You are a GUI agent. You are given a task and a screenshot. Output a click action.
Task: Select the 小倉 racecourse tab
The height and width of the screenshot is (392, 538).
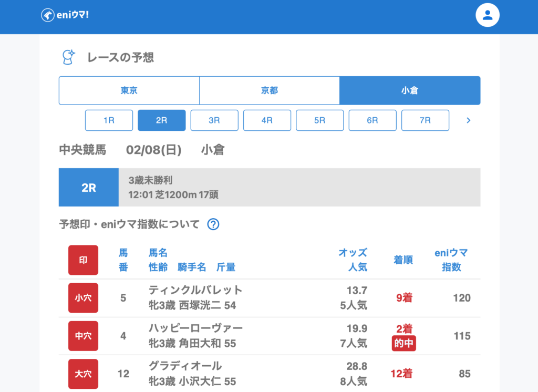[410, 90]
